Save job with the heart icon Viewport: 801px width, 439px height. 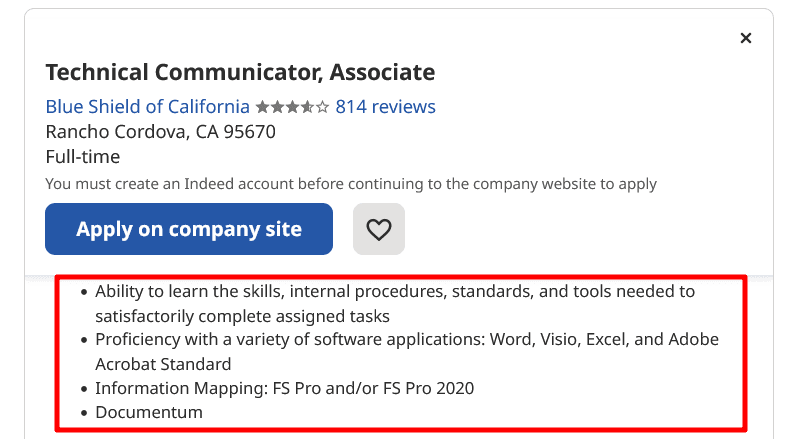[378, 229]
